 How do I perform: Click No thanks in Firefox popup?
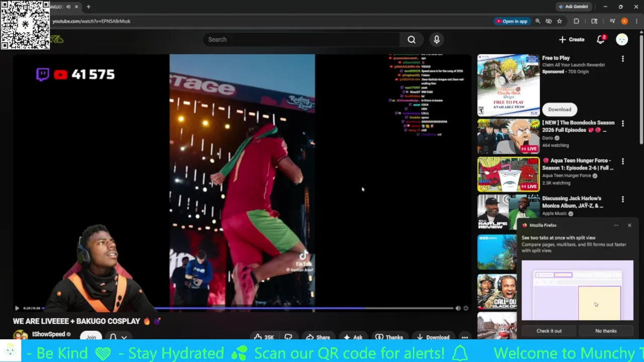tap(606, 331)
